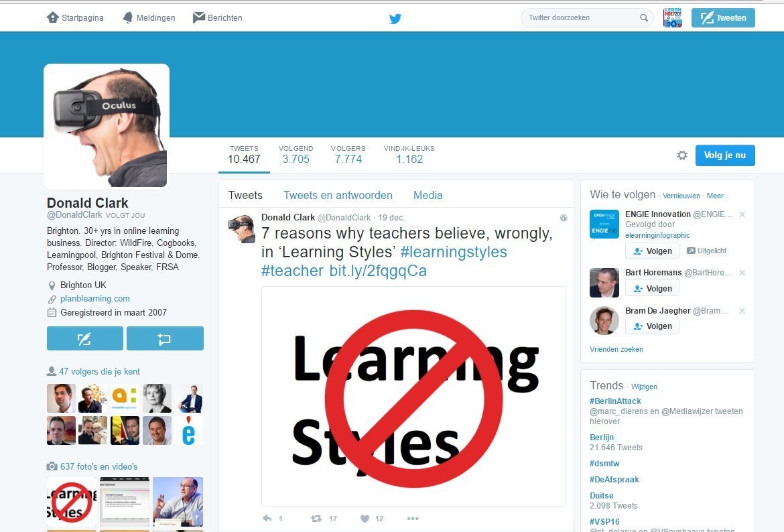The width and height of the screenshot is (784, 532).
Task: Open the Media tab
Action: coord(428,196)
